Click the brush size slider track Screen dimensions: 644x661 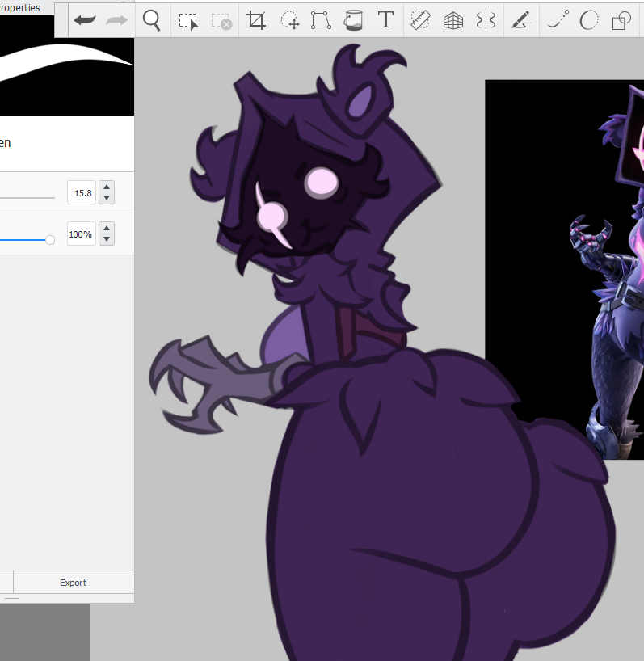27,197
